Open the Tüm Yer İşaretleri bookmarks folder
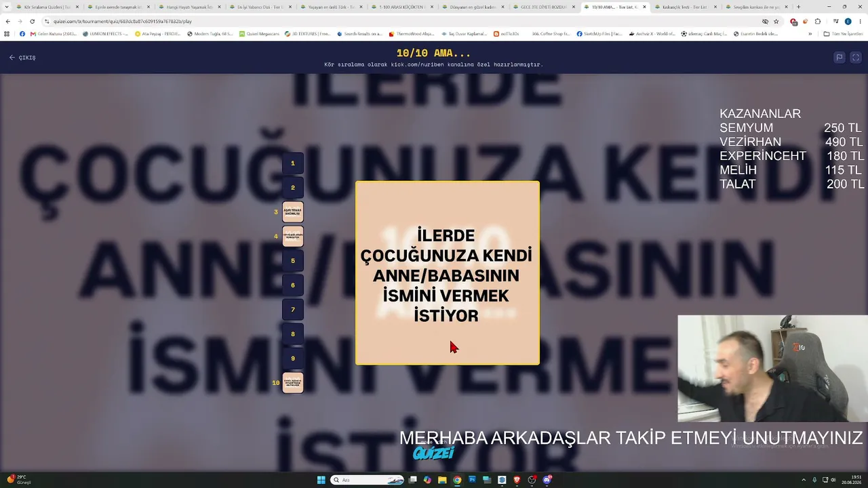Screen dimensions: 868x488 tap(843, 33)
